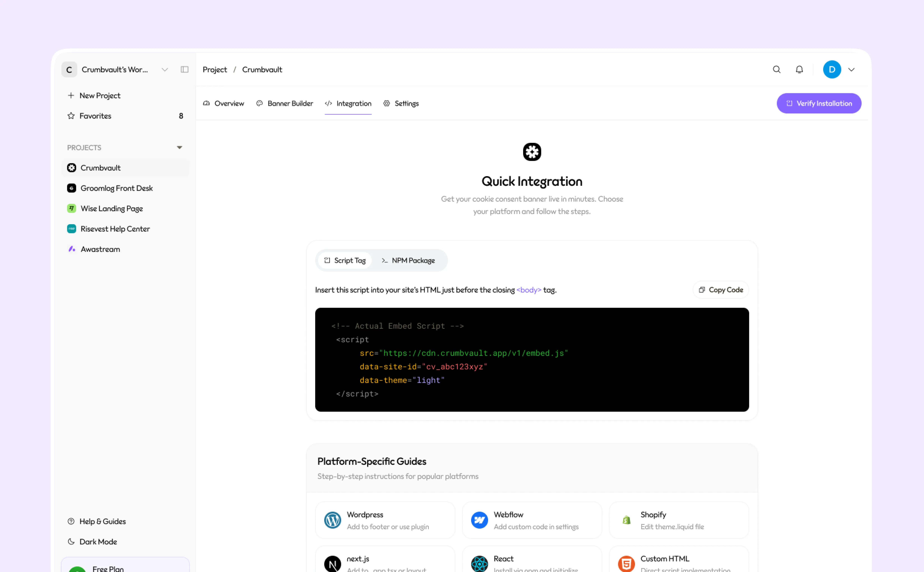This screenshot has width=924, height=572.
Task: Open Help & Guides icon
Action: 71,521
